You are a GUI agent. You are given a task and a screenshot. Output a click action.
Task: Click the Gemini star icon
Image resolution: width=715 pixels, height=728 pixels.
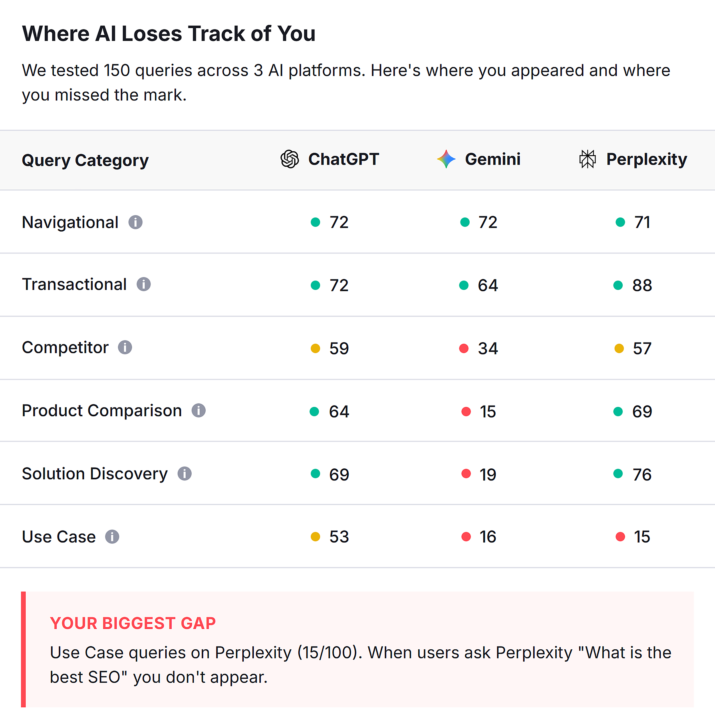click(x=446, y=159)
